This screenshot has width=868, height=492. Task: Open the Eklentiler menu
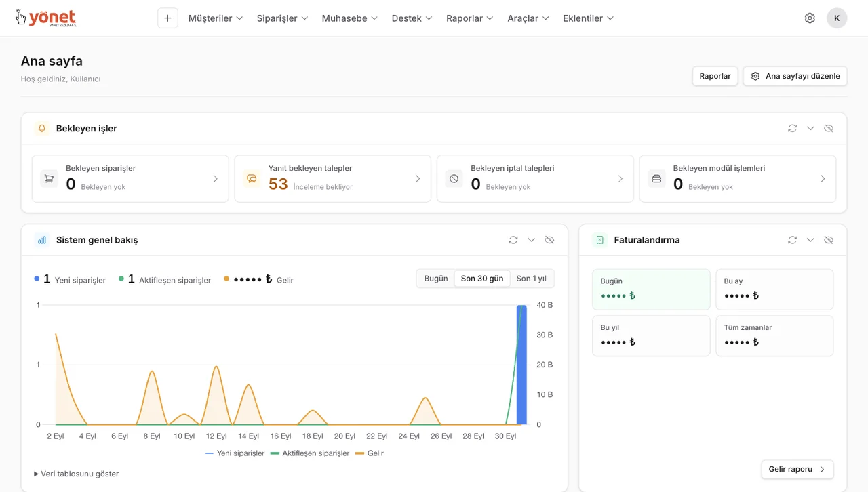pos(589,18)
